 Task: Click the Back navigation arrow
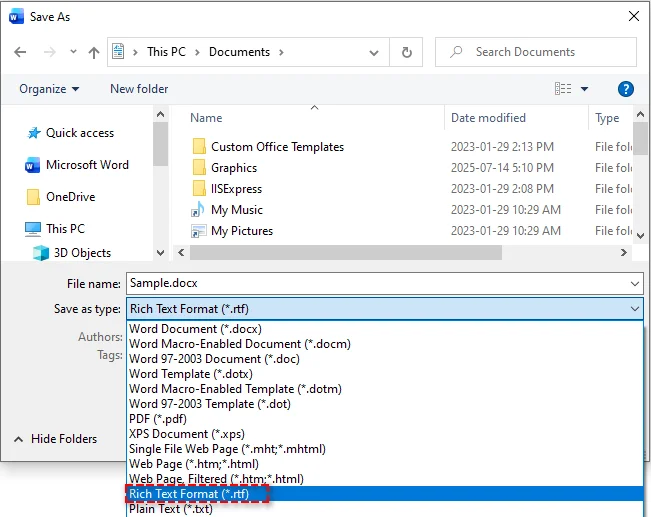pos(20,52)
